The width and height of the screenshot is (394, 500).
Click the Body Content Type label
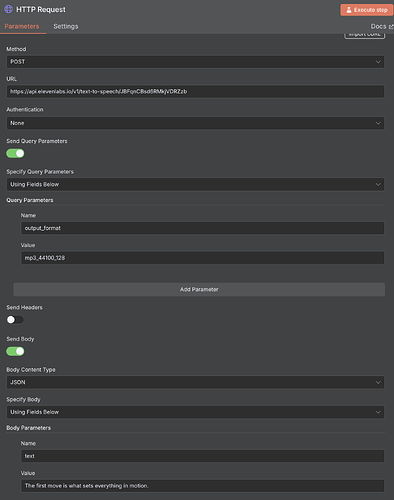31,369
